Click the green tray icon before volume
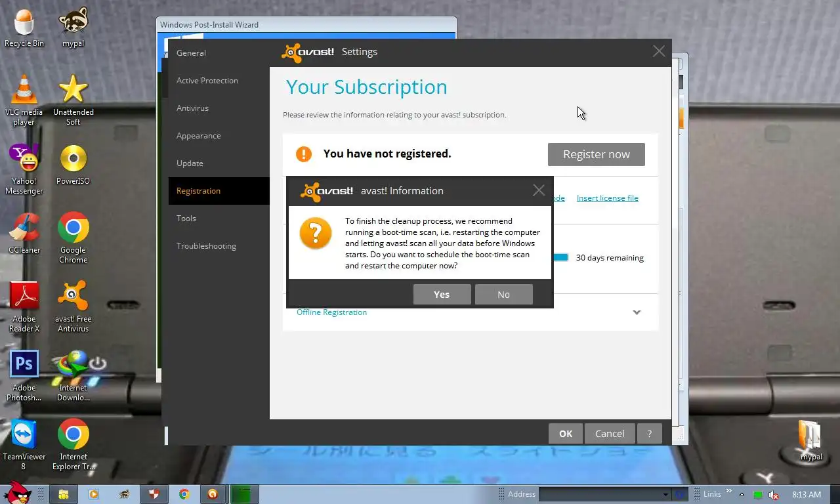Image resolution: width=840 pixels, height=504 pixels. [758, 495]
